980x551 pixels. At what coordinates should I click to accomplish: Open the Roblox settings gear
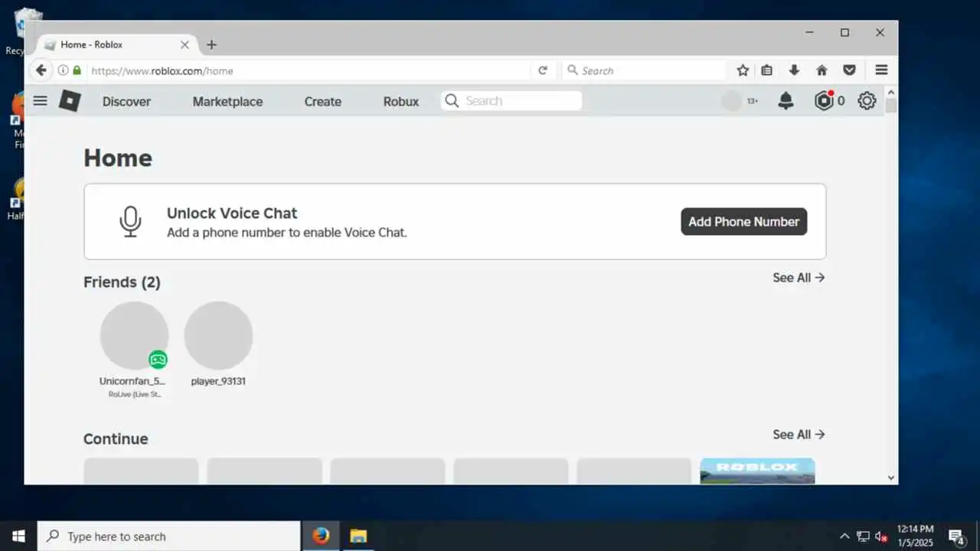[x=867, y=100]
